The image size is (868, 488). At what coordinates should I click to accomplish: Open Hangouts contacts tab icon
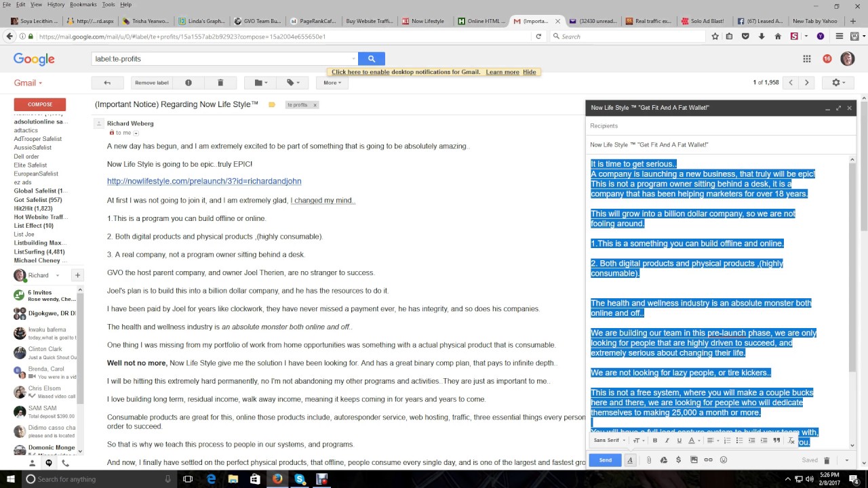point(32,463)
